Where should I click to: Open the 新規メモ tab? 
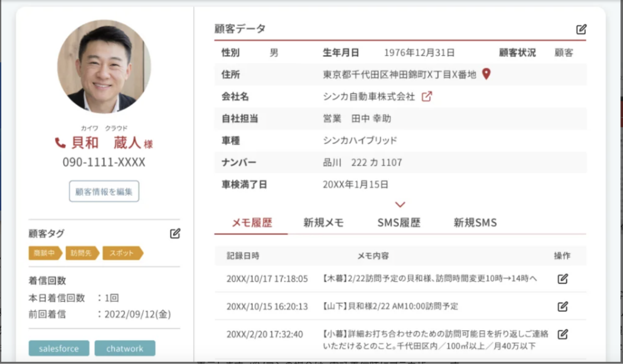pyautogui.click(x=323, y=223)
